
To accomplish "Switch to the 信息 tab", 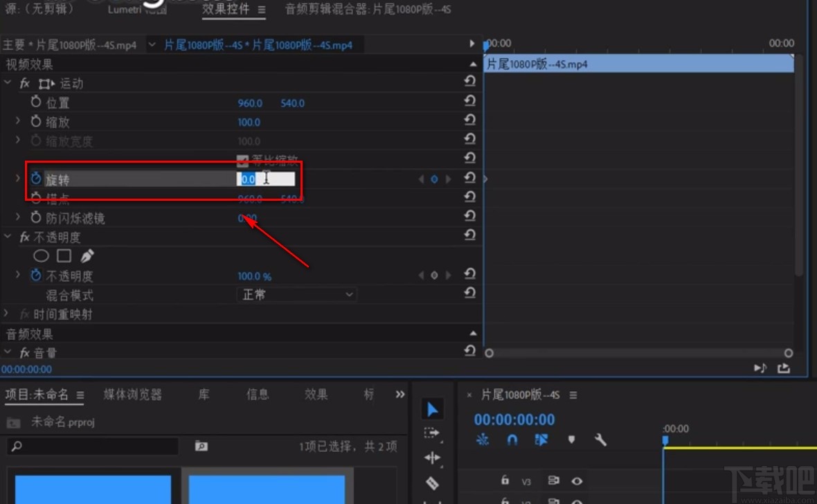I will click(258, 395).
